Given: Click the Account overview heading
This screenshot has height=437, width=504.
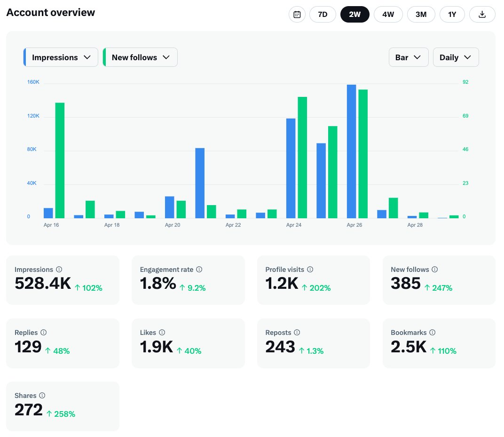Looking at the screenshot, I should 50,12.
